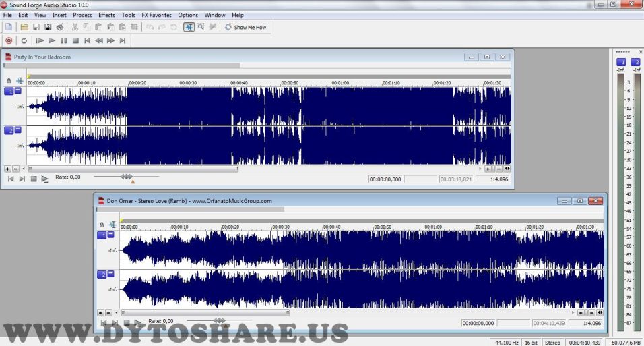Viewport: 644px width, 346px height.
Task: Pause playback in main transport bar
Action: click(64, 40)
